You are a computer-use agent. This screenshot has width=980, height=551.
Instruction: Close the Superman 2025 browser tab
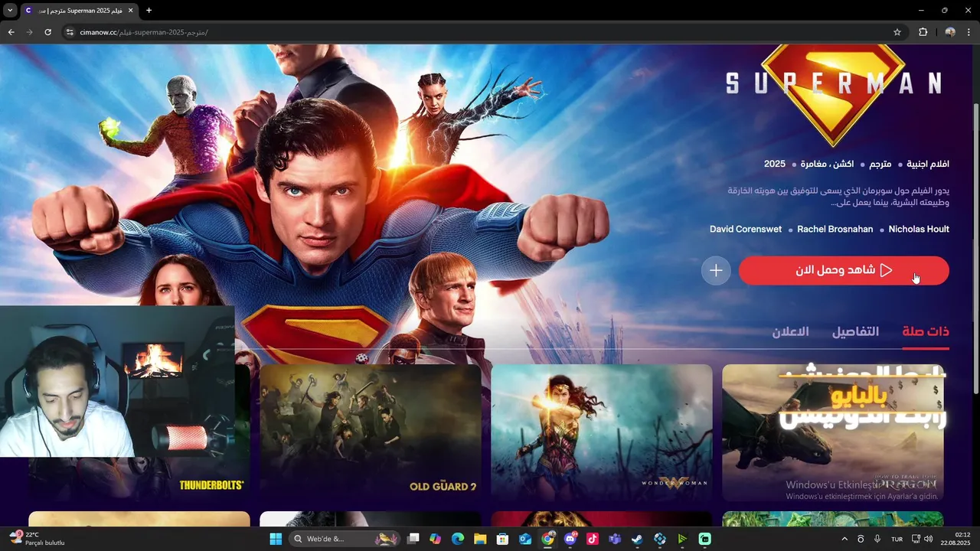tap(130, 10)
